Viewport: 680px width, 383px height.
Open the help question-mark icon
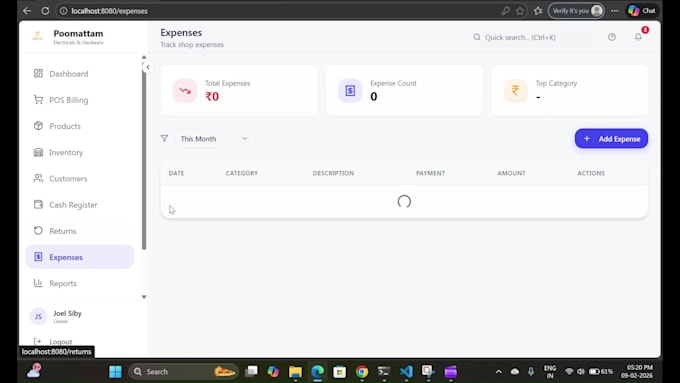point(612,37)
